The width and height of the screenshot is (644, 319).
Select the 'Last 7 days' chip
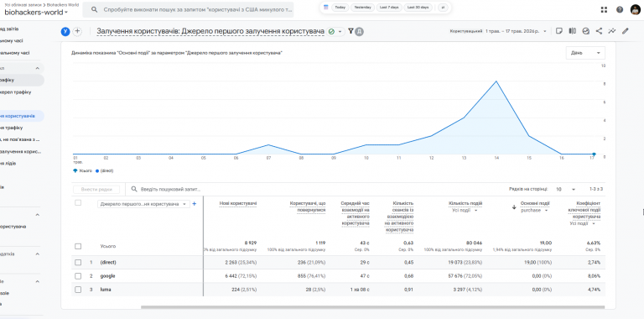coord(388,8)
